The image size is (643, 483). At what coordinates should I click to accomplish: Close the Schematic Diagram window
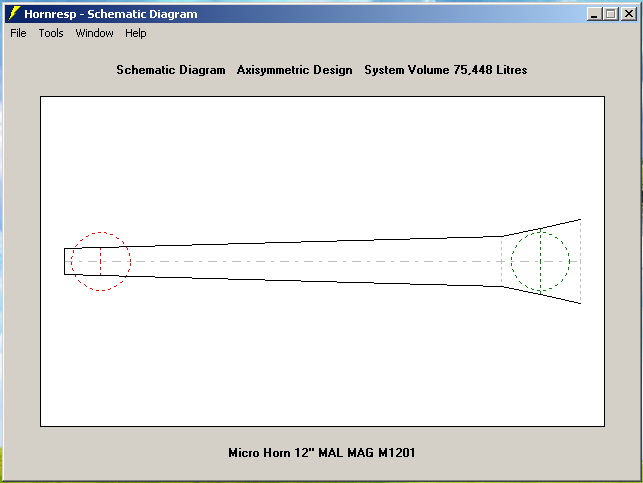click(x=629, y=14)
